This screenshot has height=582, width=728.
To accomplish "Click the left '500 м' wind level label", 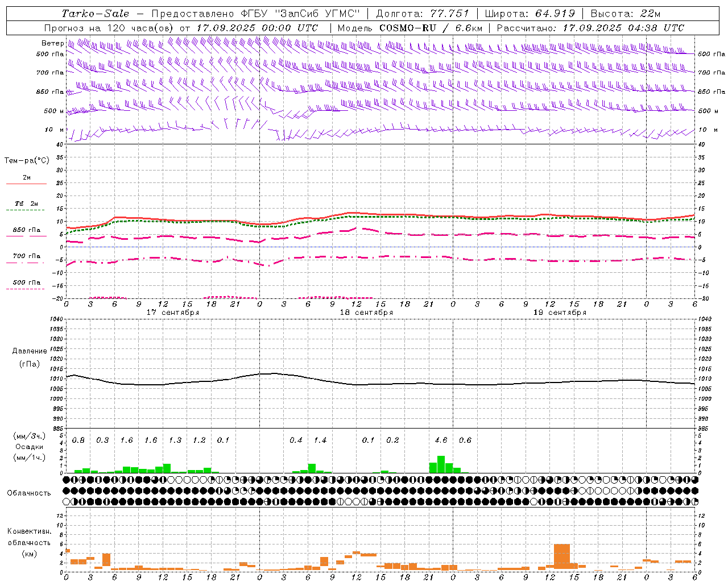I will (54, 111).
